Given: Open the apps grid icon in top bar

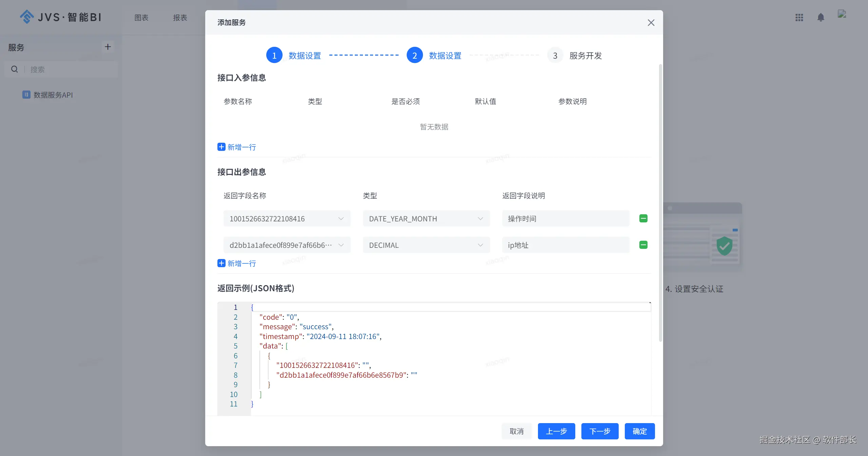Looking at the screenshot, I should [799, 18].
